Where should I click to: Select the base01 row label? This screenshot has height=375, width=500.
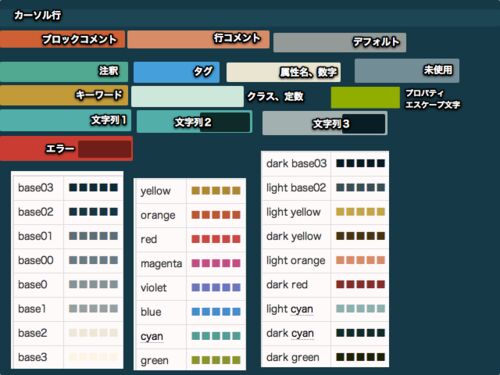35,236
